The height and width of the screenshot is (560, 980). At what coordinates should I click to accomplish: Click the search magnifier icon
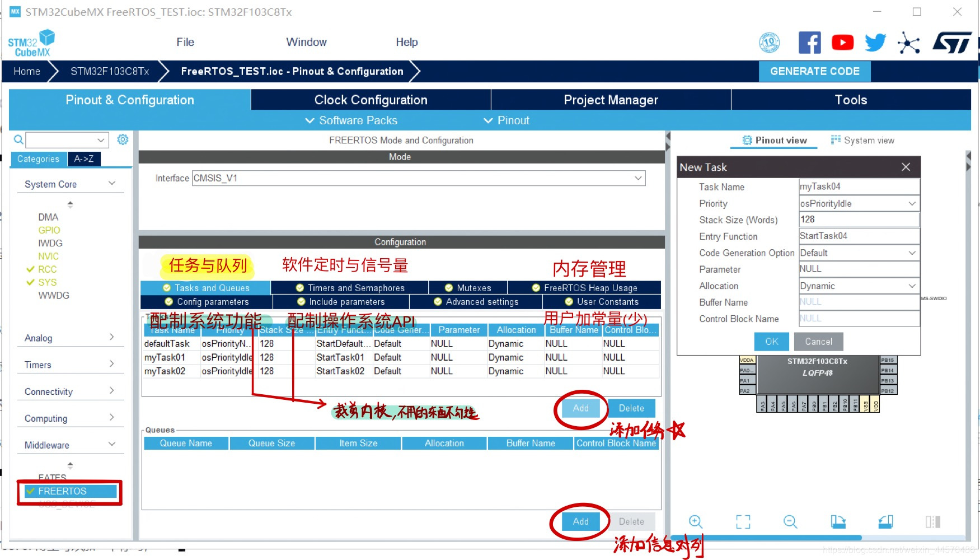point(18,139)
